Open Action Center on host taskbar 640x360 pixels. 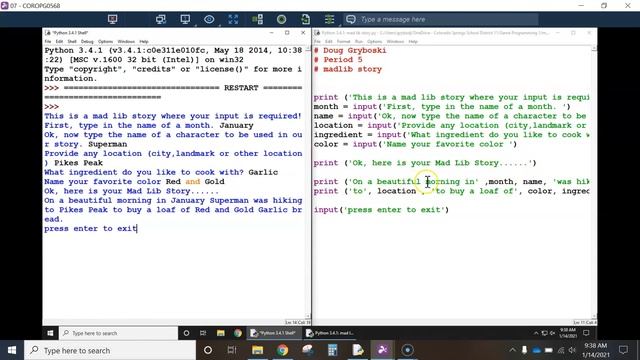623,350
